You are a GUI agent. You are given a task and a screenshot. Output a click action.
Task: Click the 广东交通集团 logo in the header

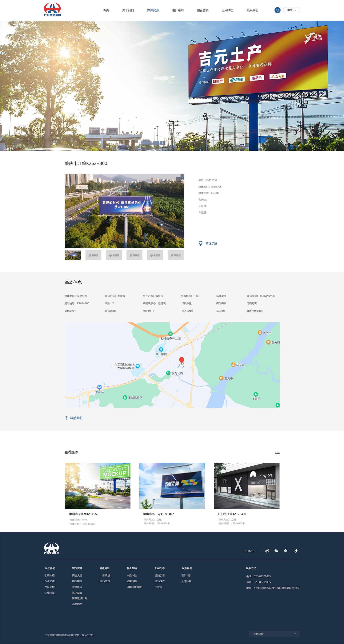[x=52, y=9]
